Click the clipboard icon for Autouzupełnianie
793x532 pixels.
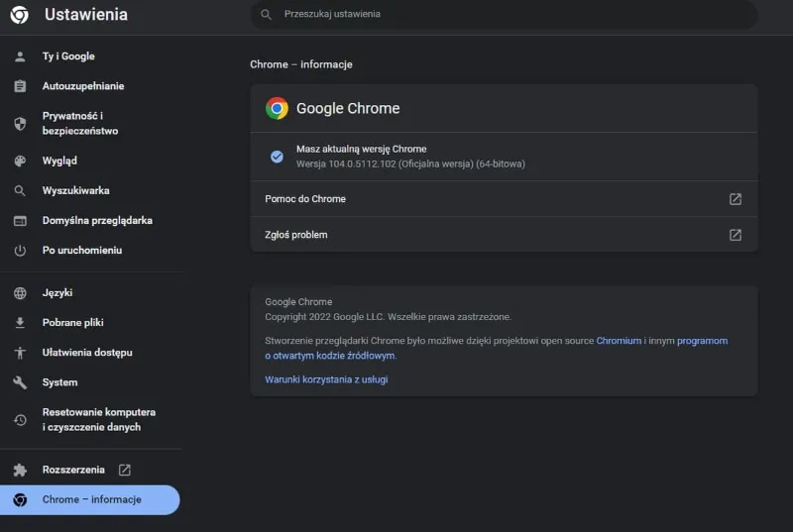[20, 86]
